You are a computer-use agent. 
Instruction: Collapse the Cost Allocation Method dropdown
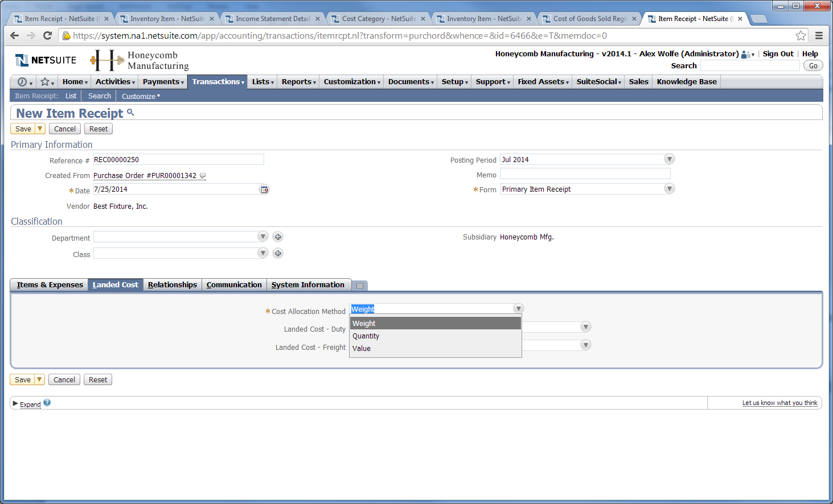pyautogui.click(x=518, y=309)
